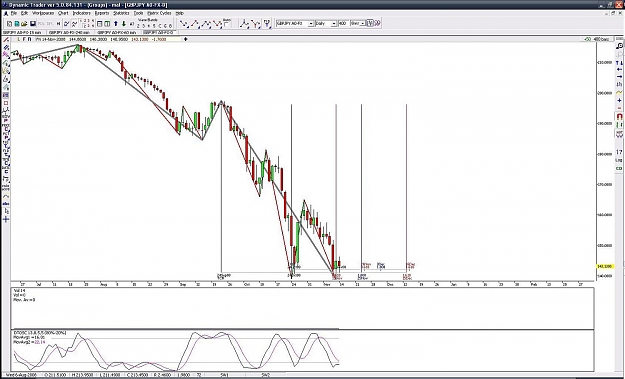Image resolution: width=625 pixels, height=379 pixels.
Task: Click the green down arrow icon
Action: point(124,24)
